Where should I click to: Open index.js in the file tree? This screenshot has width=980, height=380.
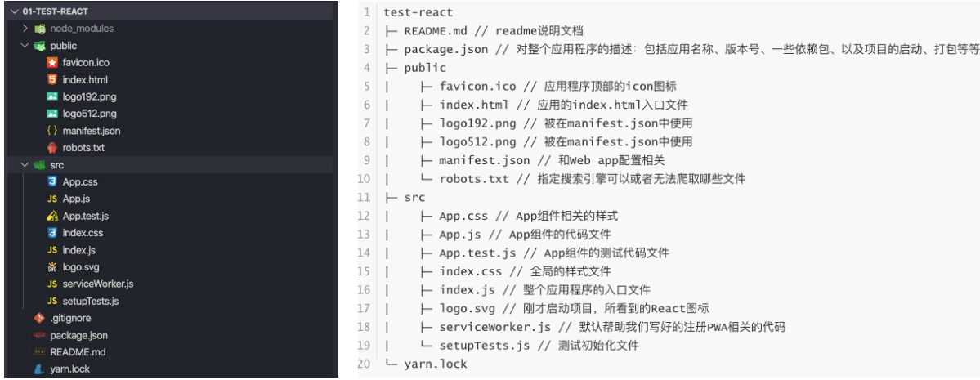pos(79,250)
